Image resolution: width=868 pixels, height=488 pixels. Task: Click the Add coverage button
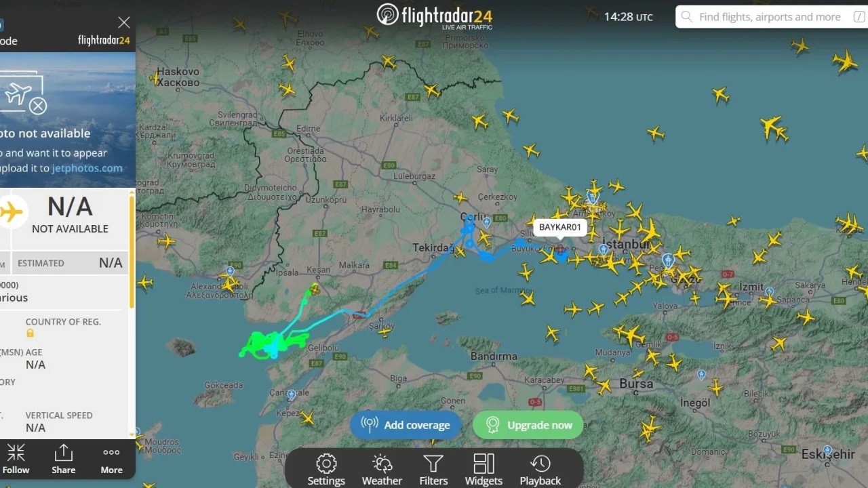point(406,425)
